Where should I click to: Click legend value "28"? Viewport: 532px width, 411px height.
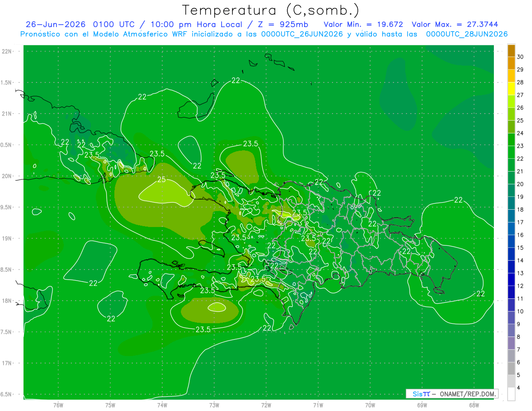pos(520,82)
